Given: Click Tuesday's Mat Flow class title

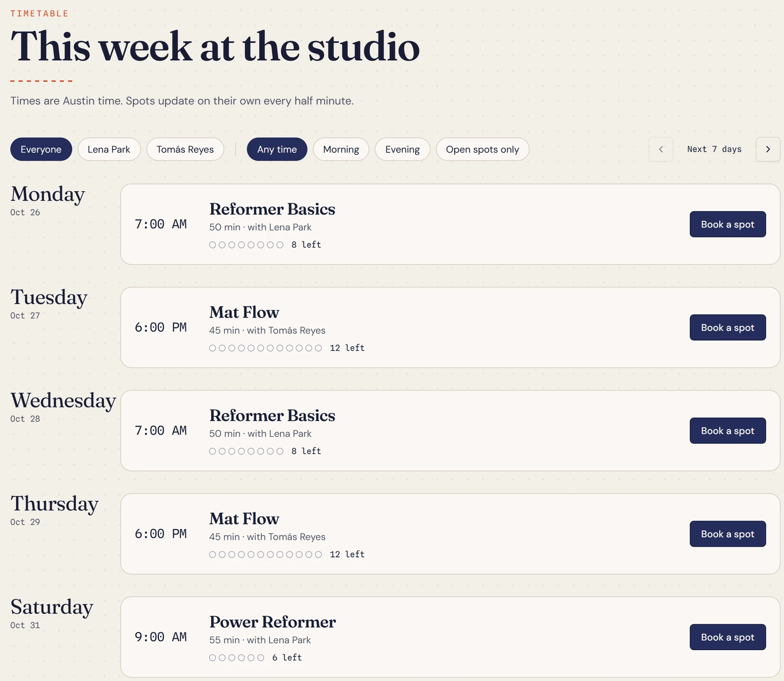Looking at the screenshot, I should (x=244, y=312).
